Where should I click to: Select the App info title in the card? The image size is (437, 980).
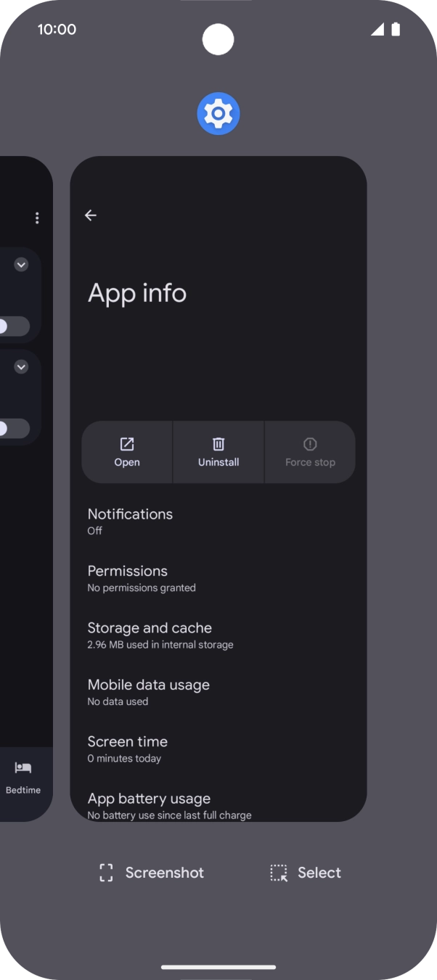point(137,293)
